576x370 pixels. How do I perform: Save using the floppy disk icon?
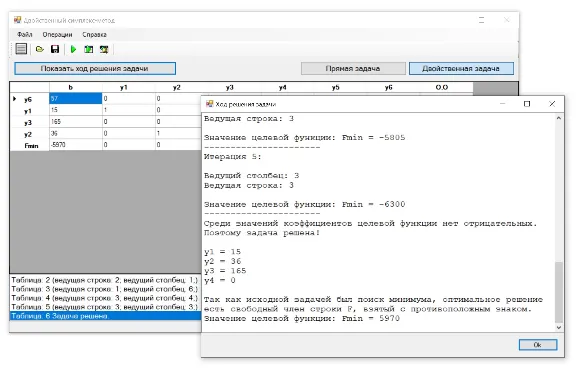click(x=55, y=49)
